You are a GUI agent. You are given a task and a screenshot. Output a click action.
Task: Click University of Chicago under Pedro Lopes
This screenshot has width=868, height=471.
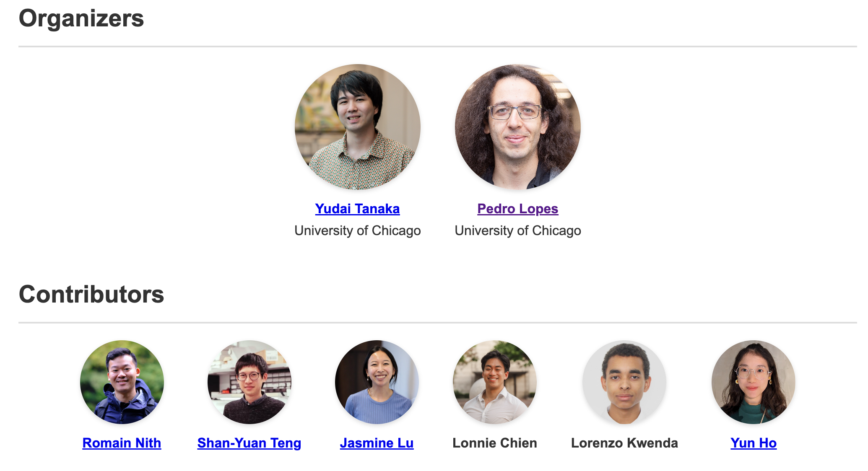click(x=518, y=230)
